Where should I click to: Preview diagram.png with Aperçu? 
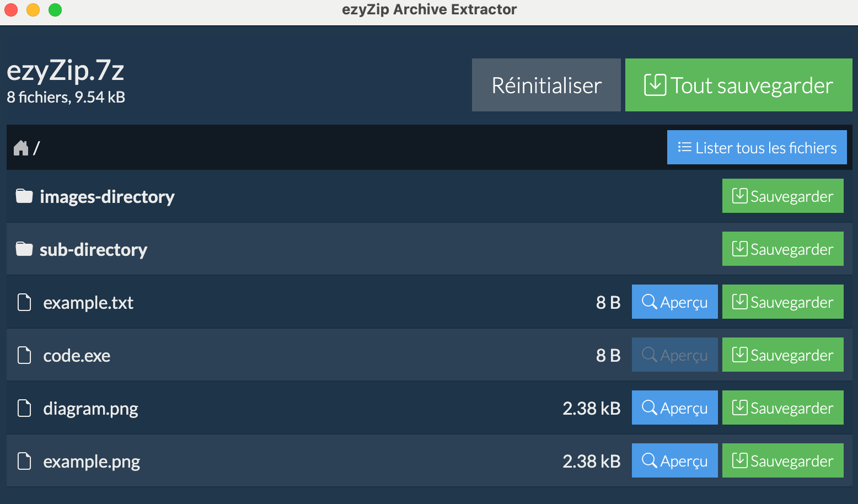coord(675,408)
